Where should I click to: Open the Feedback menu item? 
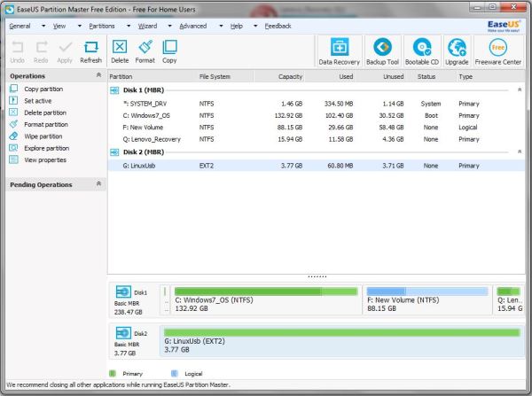[278, 26]
